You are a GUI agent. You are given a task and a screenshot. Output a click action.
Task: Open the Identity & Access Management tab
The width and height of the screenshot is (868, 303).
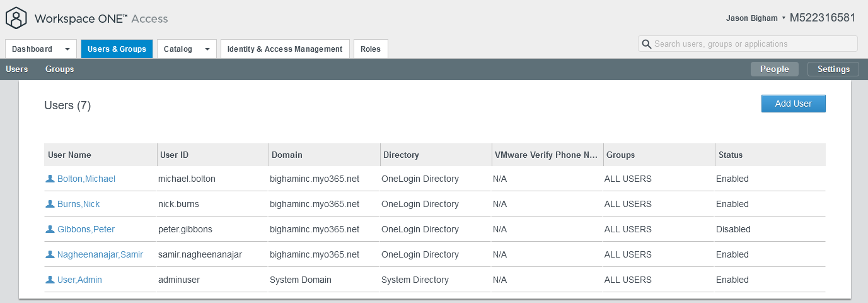[x=285, y=49]
